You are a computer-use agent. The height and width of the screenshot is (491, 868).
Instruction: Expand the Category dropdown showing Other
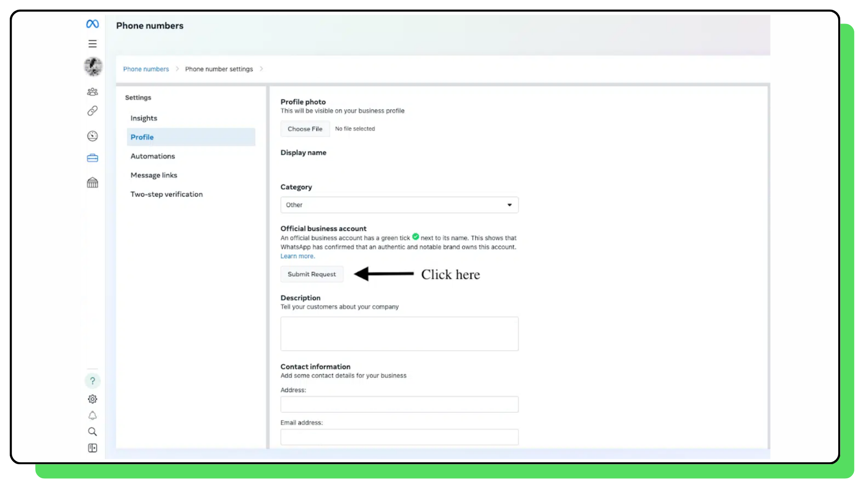click(x=399, y=205)
